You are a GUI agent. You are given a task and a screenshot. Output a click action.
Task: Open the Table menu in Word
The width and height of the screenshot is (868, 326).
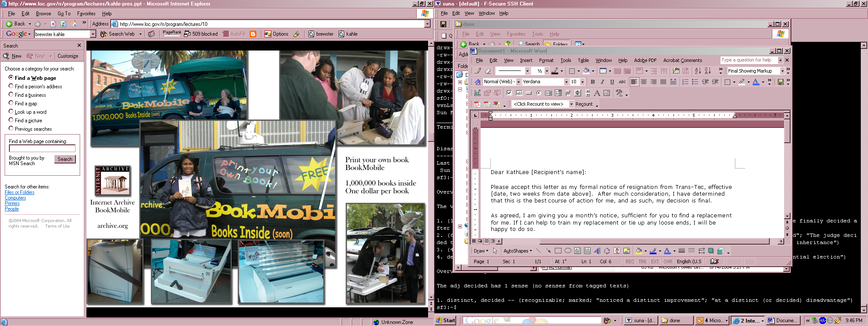tap(583, 60)
